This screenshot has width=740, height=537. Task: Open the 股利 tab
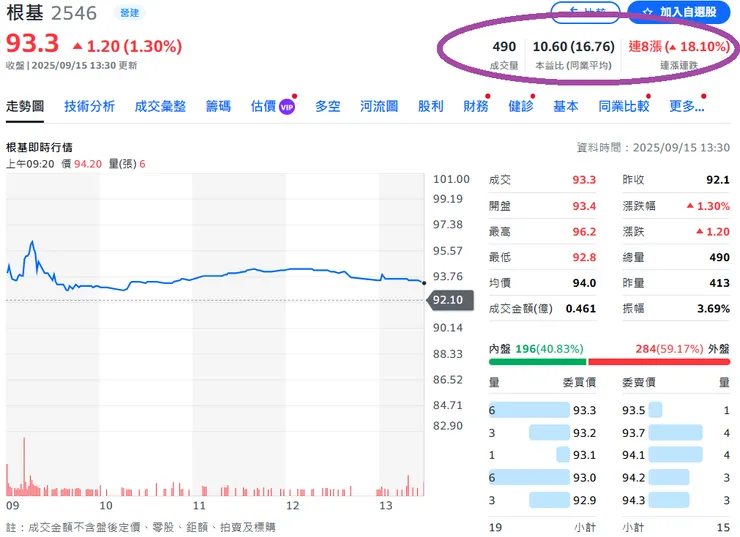(430, 106)
